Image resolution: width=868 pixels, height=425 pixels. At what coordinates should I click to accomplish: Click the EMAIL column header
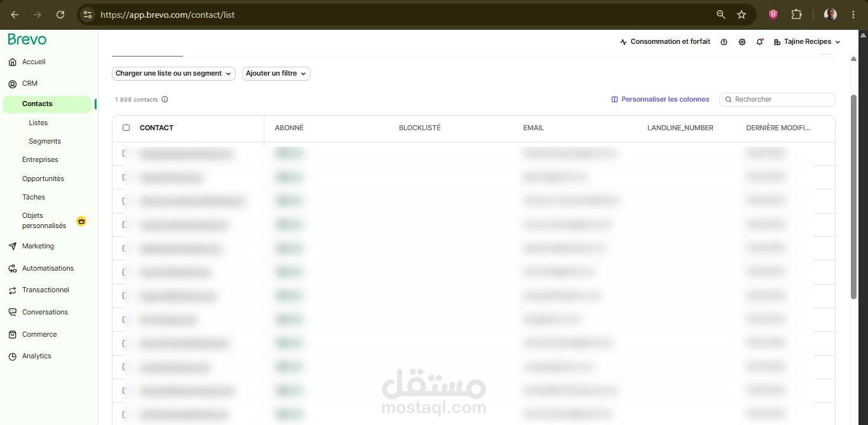[x=533, y=128]
